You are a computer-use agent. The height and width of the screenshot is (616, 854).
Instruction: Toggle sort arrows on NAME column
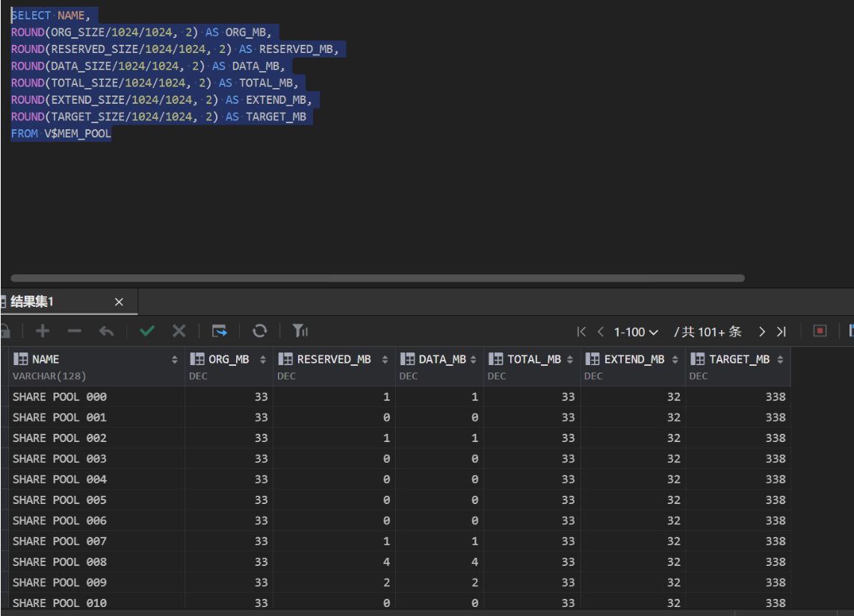tap(175, 360)
